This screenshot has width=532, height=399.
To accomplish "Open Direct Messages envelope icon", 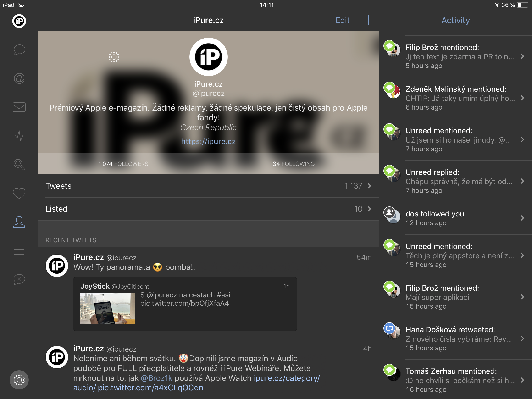I will click(x=19, y=107).
